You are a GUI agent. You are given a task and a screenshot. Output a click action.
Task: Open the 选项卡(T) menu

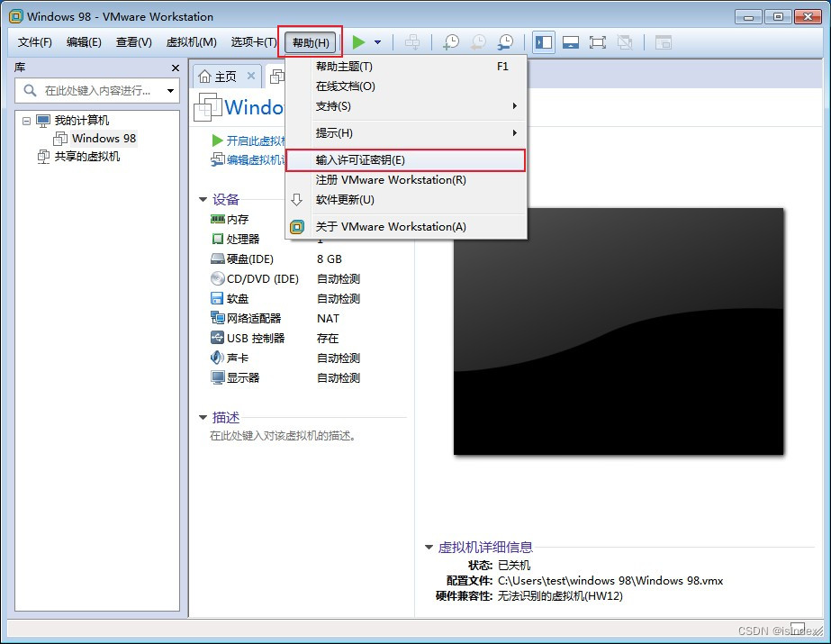tap(254, 41)
